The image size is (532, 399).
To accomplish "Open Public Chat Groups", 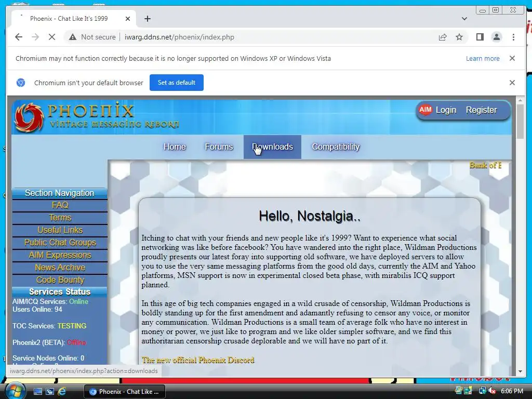I will [x=60, y=243].
